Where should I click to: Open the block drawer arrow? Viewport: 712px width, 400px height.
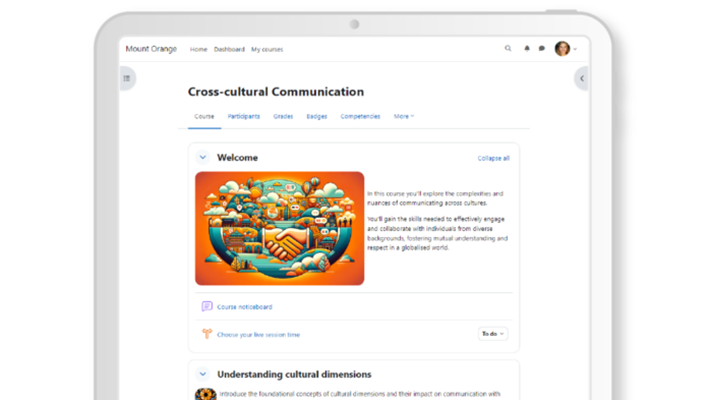click(x=582, y=78)
